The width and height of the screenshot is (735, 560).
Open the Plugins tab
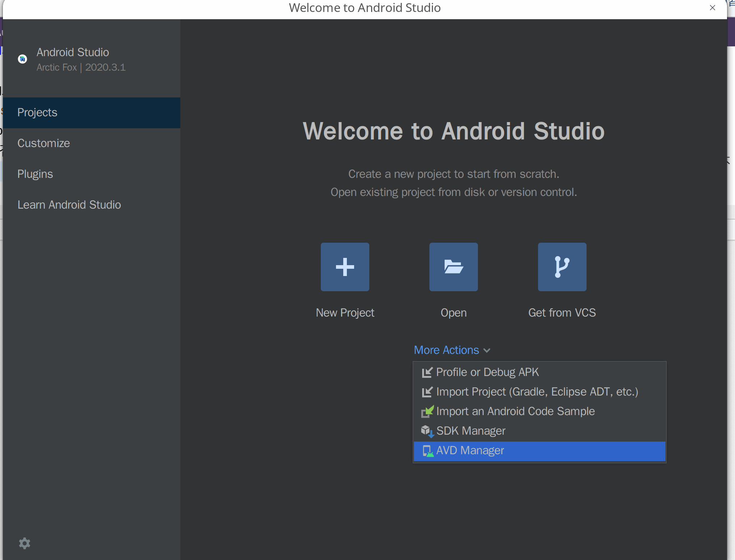point(92,174)
